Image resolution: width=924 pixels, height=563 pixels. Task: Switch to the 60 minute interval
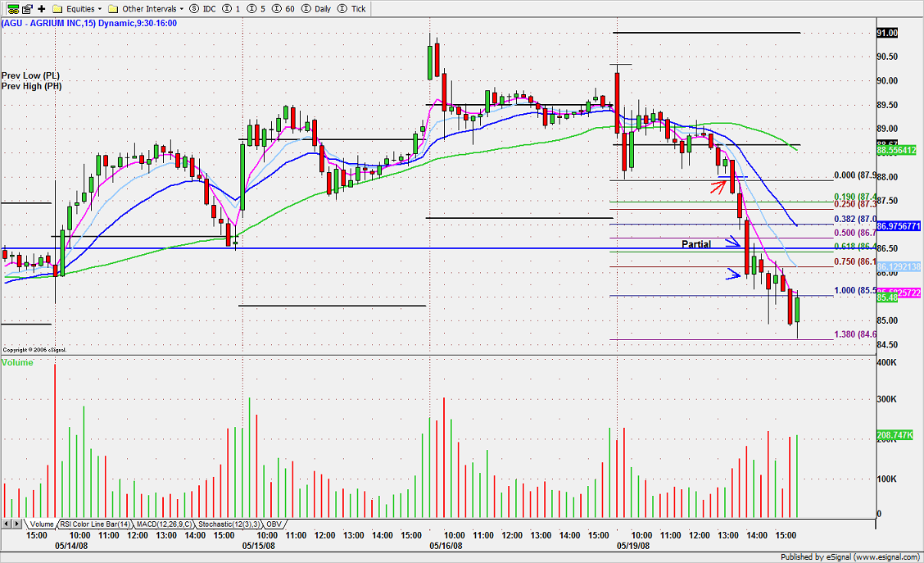[283, 9]
